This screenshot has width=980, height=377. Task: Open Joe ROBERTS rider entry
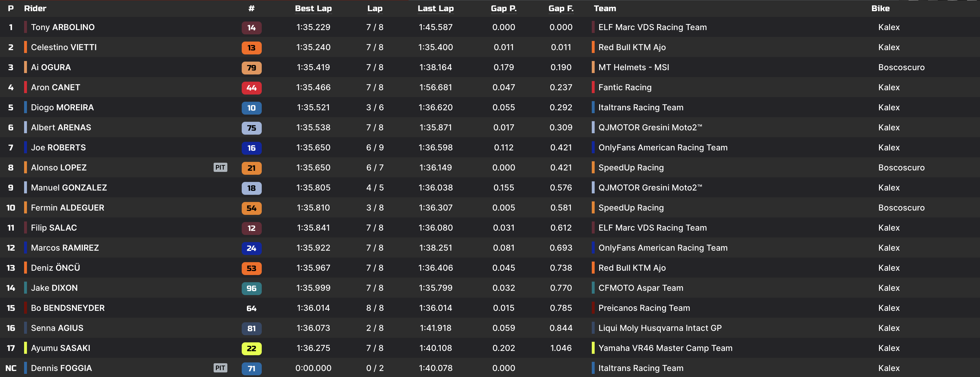(58, 148)
